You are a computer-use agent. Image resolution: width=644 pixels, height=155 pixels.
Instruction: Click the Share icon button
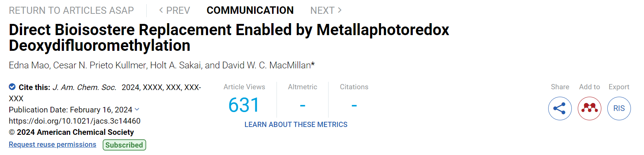pos(560,108)
